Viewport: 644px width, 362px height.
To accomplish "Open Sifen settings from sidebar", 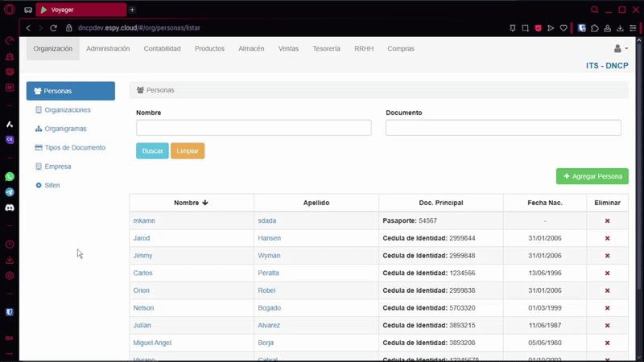I will pyautogui.click(x=52, y=186).
